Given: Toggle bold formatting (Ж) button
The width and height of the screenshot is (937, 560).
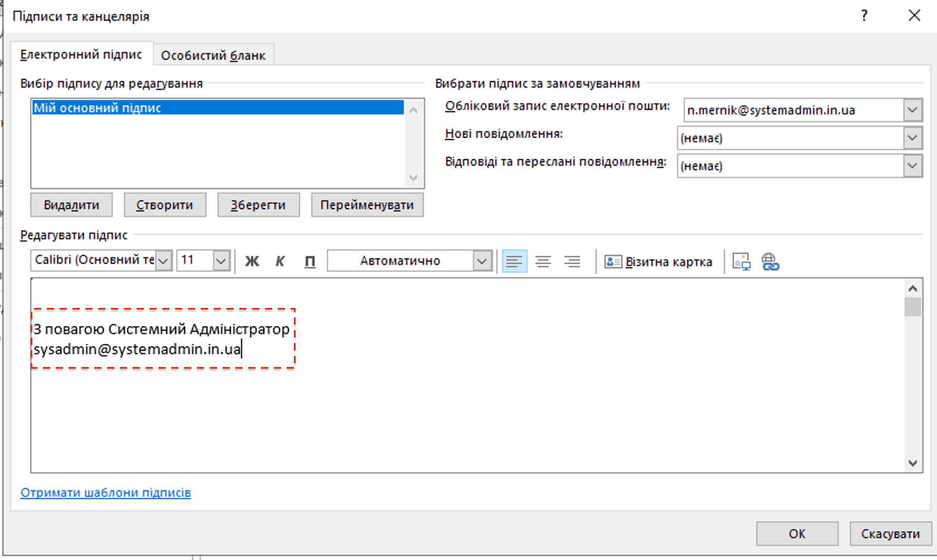Looking at the screenshot, I should click(x=252, y=261).
